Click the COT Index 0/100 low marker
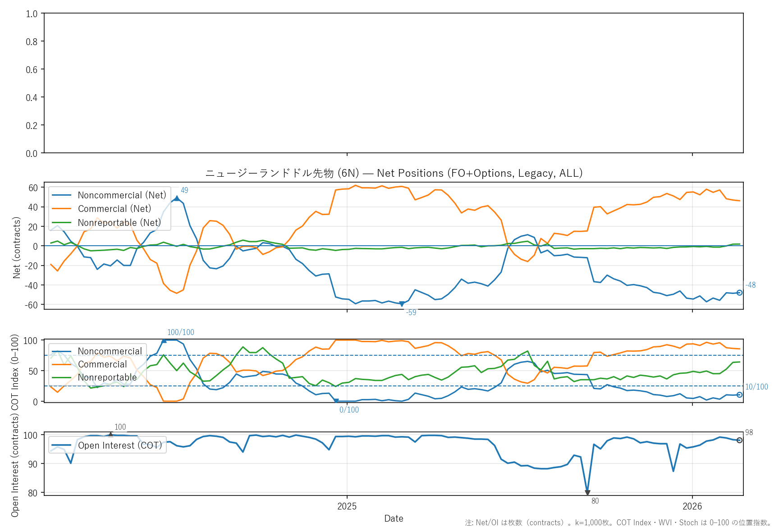The height and width of the screenshot is (532, 779). tap(336, 401)
